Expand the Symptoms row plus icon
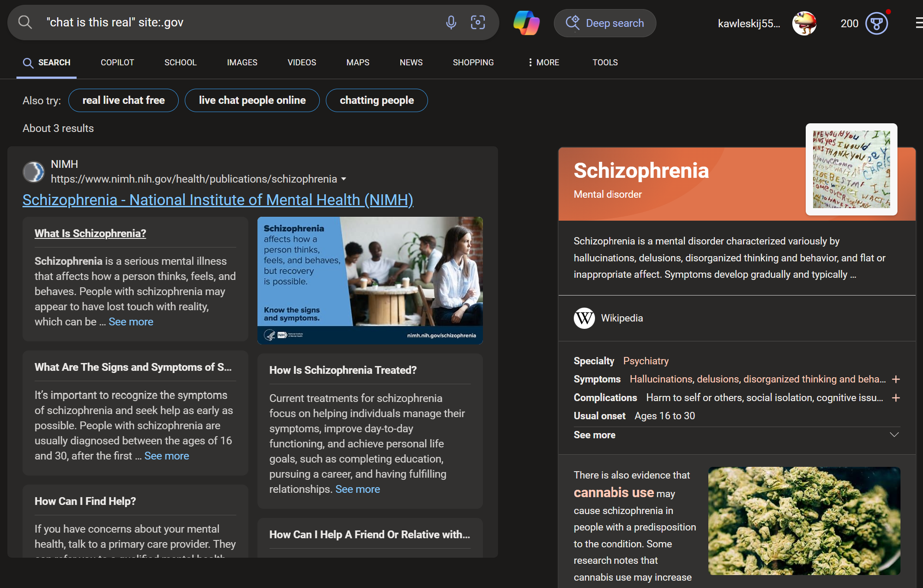 (x=896, y=379)
